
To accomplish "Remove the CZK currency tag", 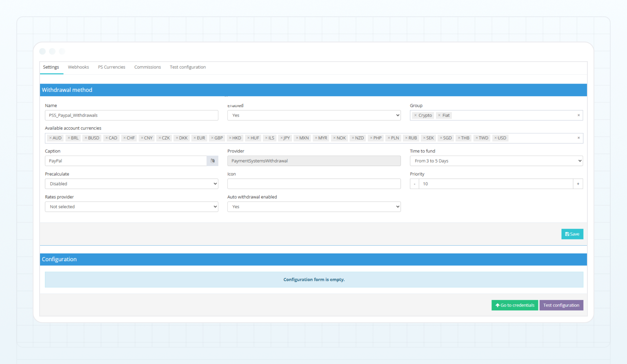I will (160, 138).
